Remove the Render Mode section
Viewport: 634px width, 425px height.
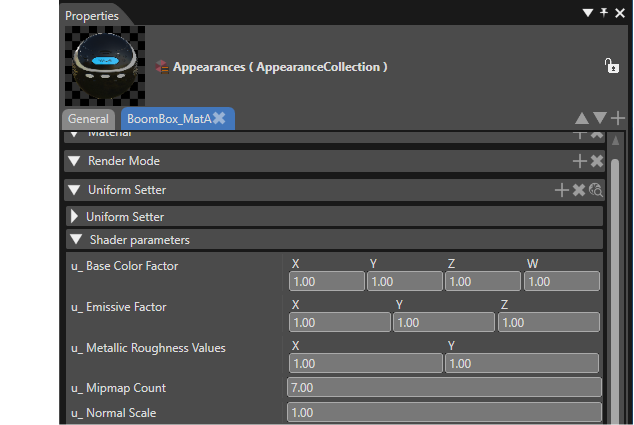(597, 161)
